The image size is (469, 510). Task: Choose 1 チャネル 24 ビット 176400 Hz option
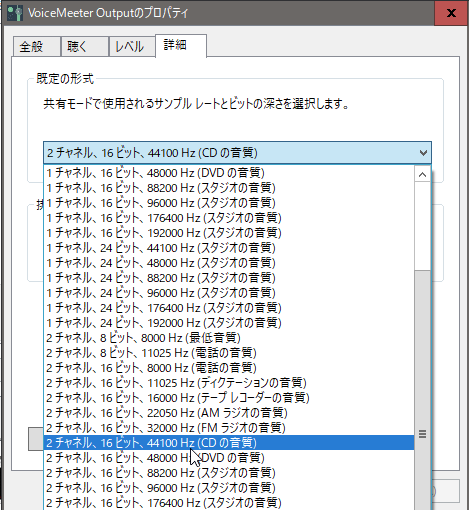(229, 308)
